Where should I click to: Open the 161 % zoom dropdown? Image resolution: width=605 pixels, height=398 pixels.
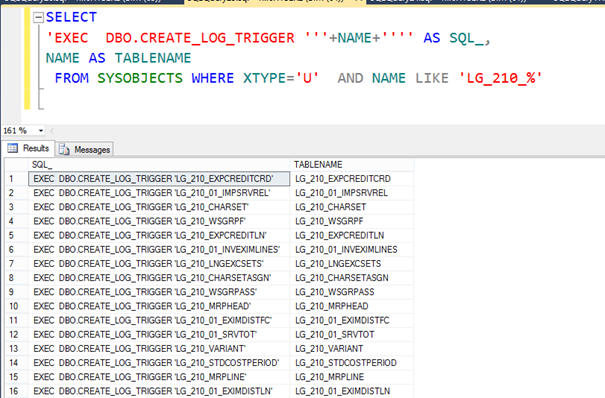(x=41, y=131)
